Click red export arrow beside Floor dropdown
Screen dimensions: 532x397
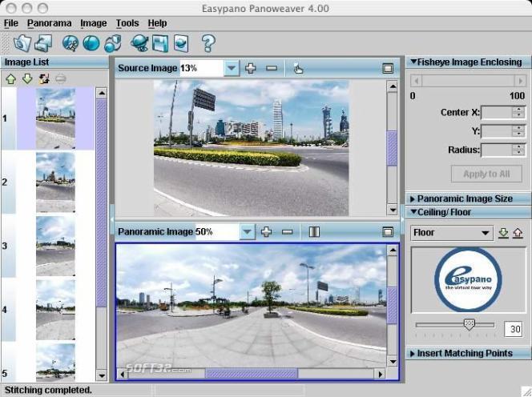pos(518,233)
